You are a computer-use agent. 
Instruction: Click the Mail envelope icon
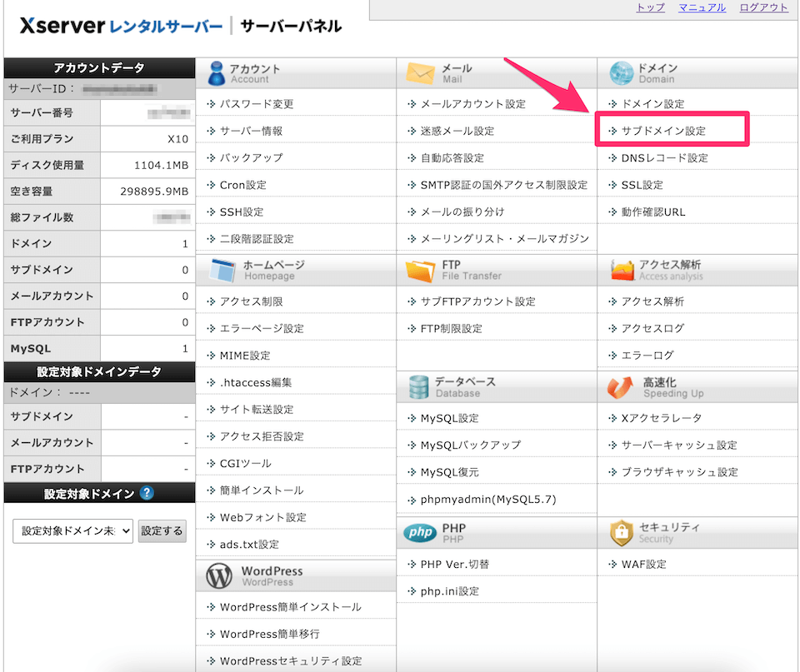coord(421,73)
